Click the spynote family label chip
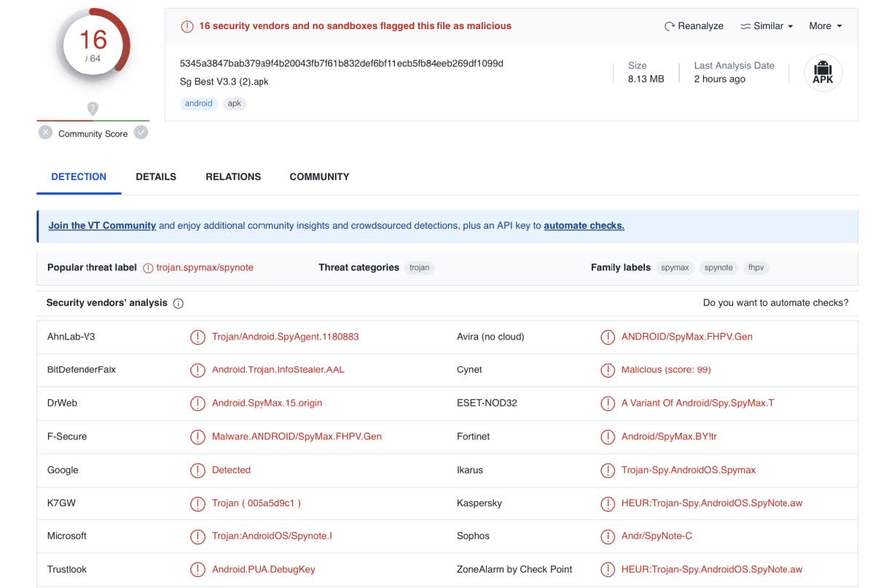Screen dimensions: 873x588 tap(719, 267)
